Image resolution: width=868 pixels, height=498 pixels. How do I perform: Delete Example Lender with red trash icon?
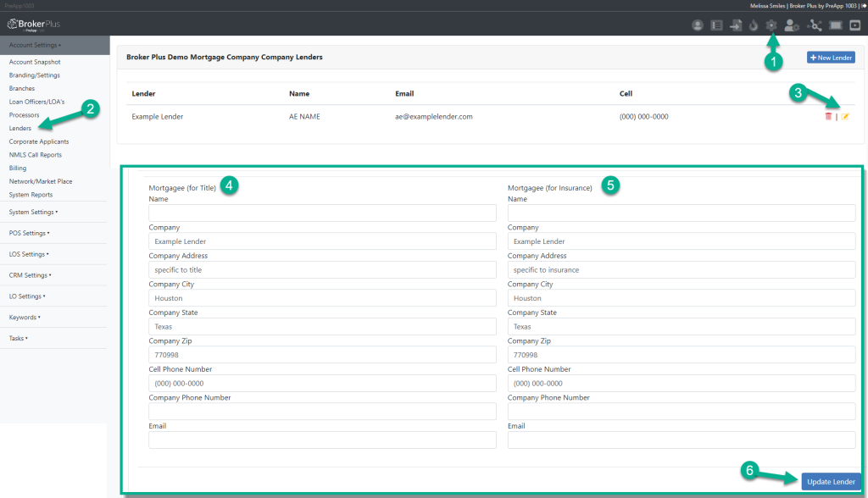(828, 116)
